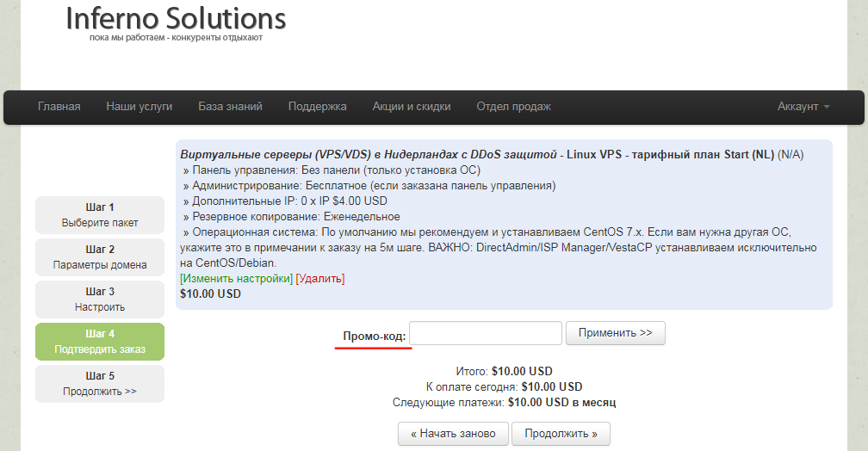Image resolution: width=868 pixels, height=451 pixels.
Task: Select Шаг 5 Продолжить >> step
Action: click(x=100, y=384)
